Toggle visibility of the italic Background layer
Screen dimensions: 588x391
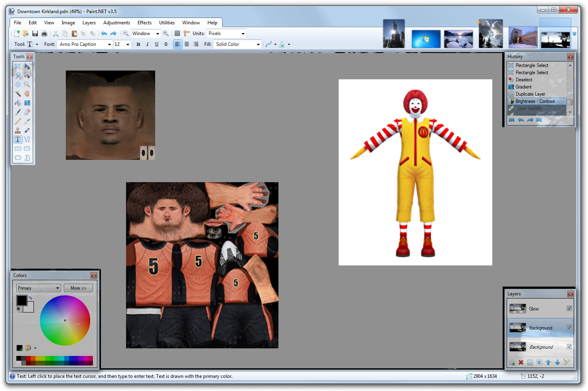click(569, 347)
